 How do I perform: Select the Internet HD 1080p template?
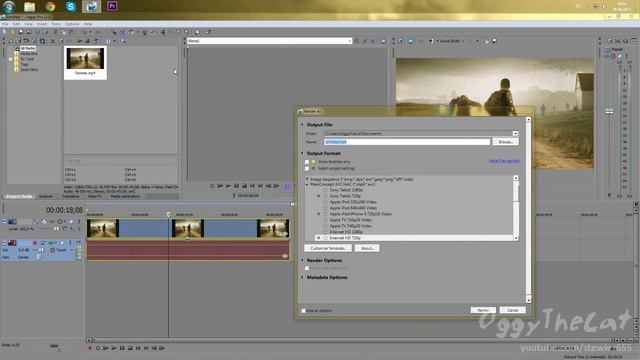pos(346,232)
